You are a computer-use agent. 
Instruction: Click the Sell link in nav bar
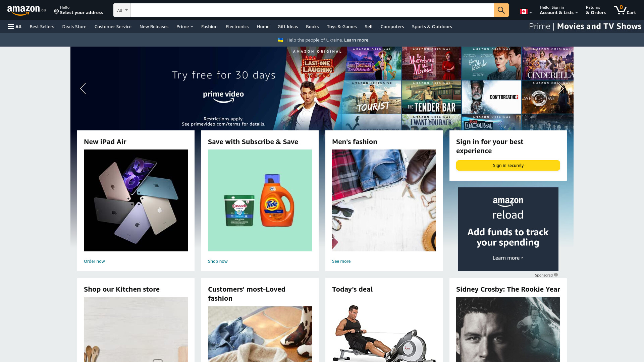(369, 26)
